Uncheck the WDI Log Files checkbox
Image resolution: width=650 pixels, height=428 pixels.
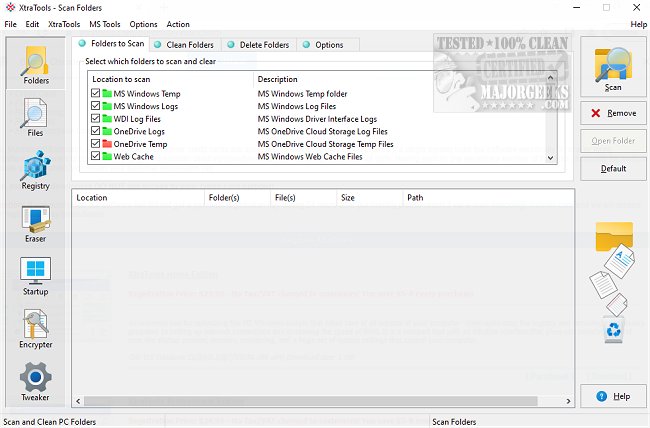[95, 118]
